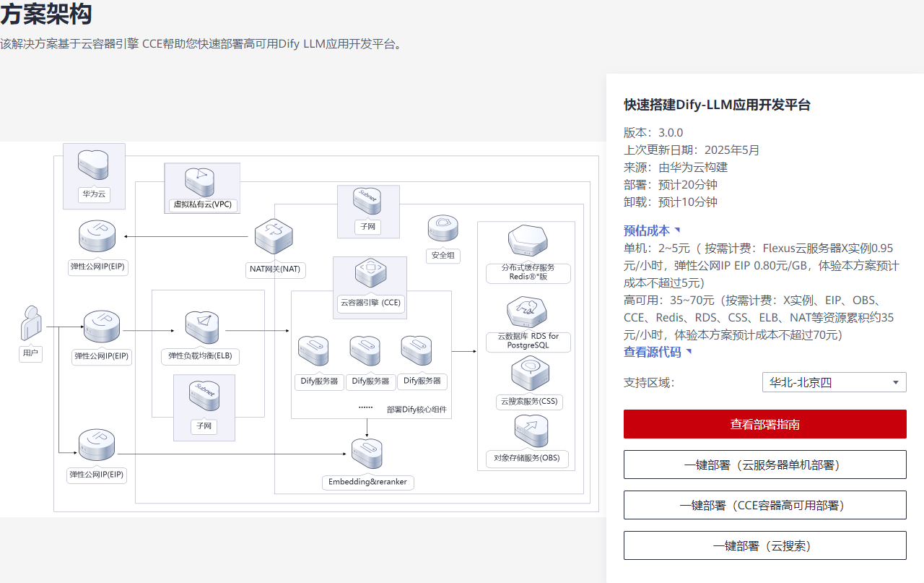Click the Subnet icon below ELB
The height and width of the screenshot is (583, 924).
coord(204,395)
